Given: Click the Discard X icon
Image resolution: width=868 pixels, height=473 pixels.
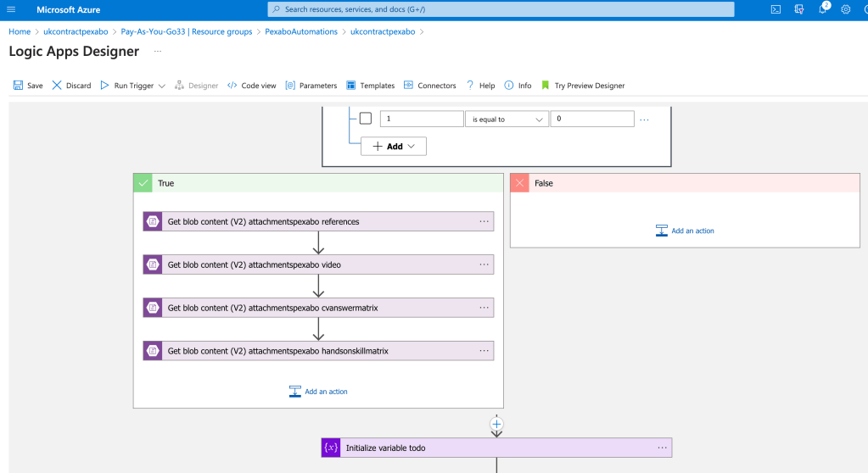Looking at the screenshot, I should coord(57,86).
